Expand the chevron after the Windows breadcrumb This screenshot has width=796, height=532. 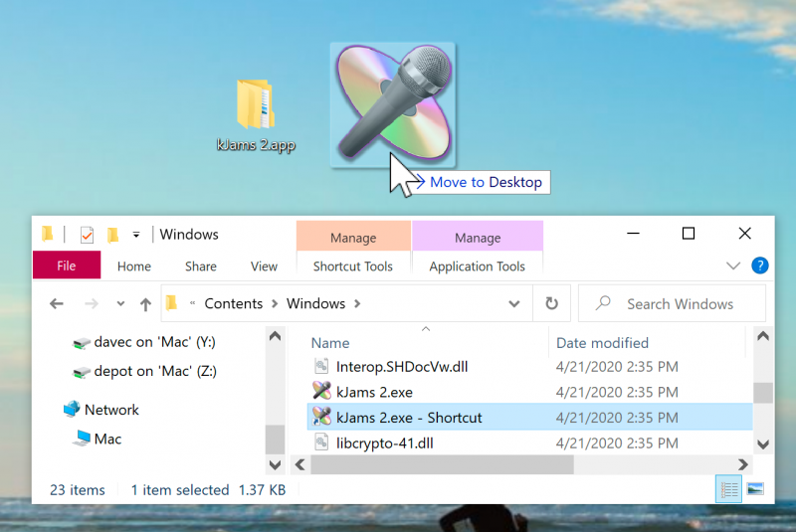[357, 303]
